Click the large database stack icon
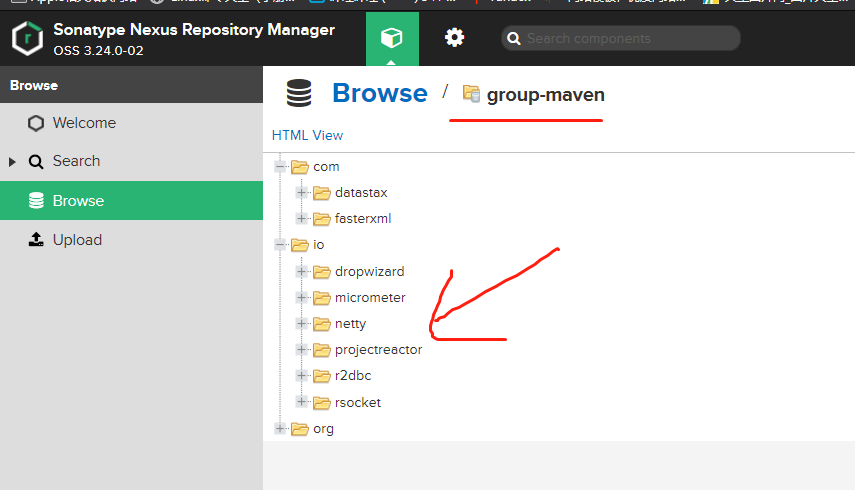855x490 pixels. (299, 93)
